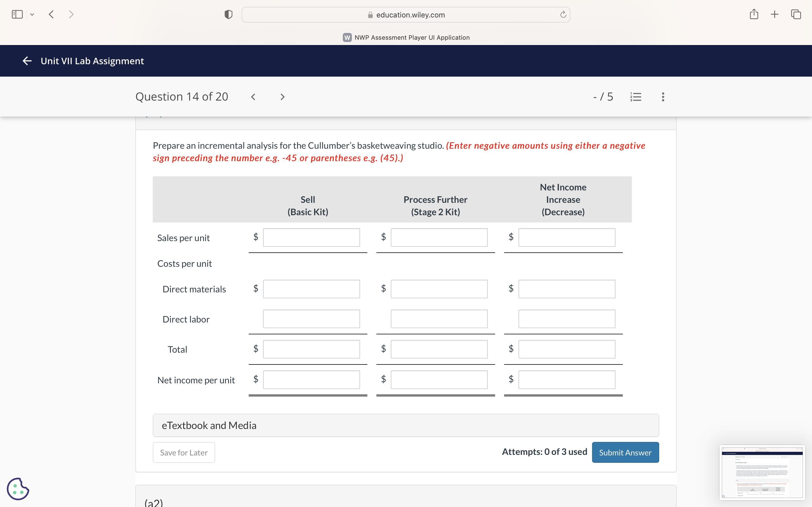Click the cookie consent icon
Screen dimensions: 812x507
tap(18, 489)
